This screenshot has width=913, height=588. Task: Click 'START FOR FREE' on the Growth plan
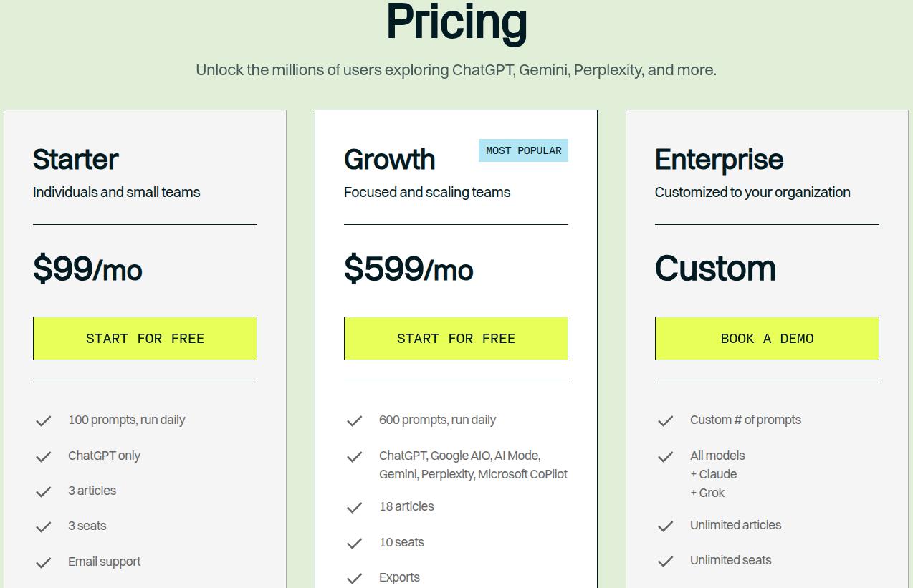[x=456, y=338]
